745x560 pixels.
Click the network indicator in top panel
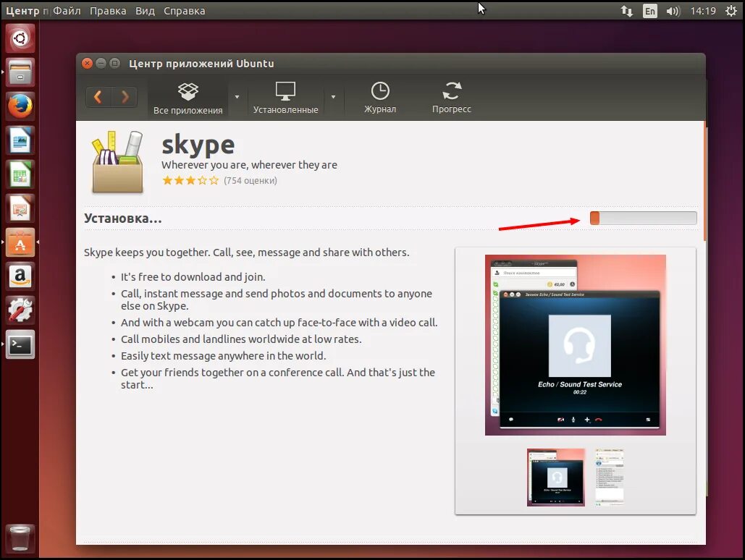(x=627, y=10)
